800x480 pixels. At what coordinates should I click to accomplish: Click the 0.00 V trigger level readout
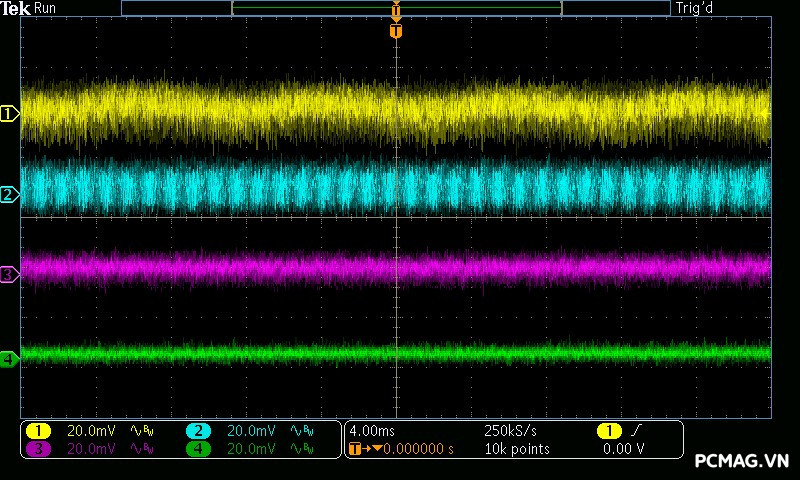pyautogui.click(x=624, y=449)
